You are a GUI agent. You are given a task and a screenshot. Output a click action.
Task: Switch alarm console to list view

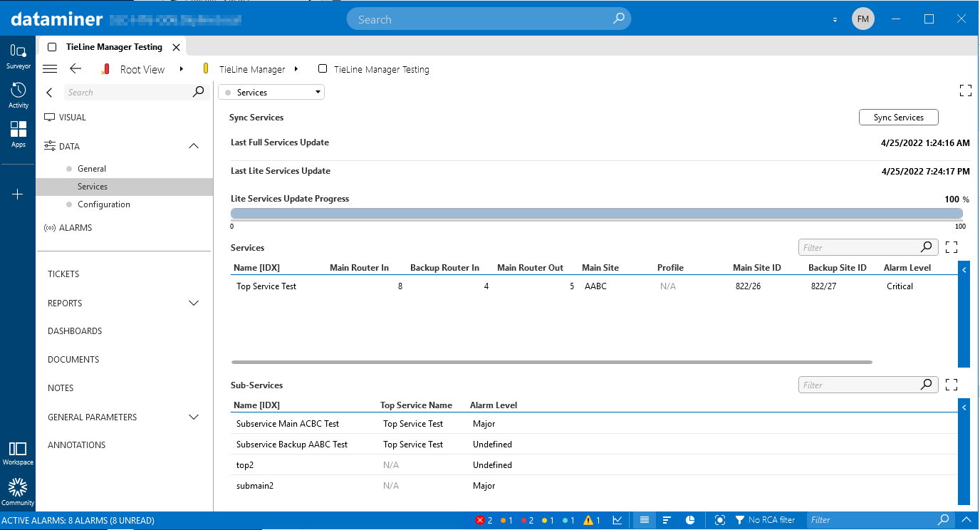644,521
